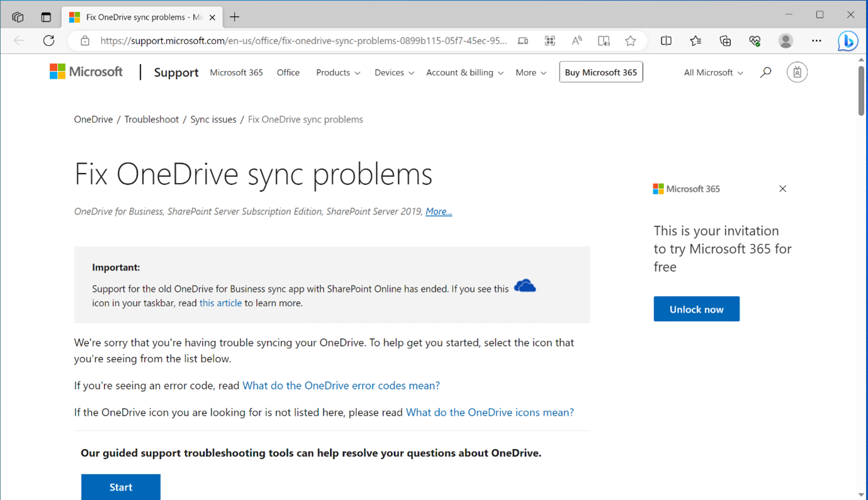This screenshot has width=868, height=500.
Task: Go back to the previous page
Action: point(20,41)
